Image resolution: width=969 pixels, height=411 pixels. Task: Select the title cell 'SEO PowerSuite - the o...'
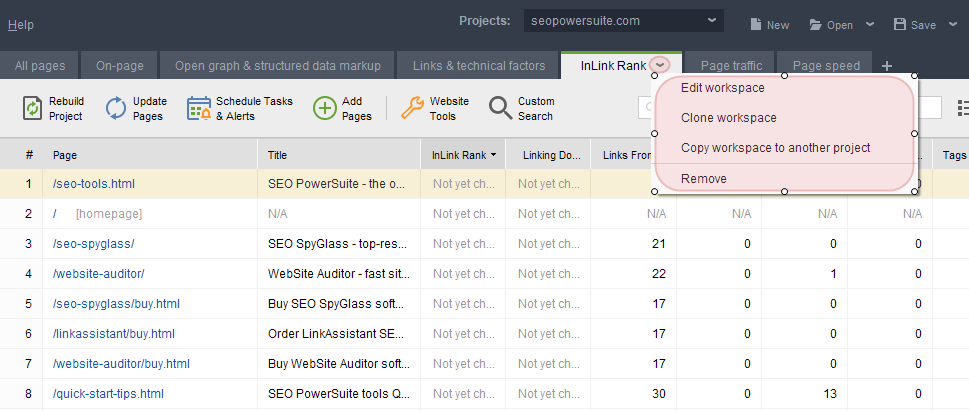tap(337, 184)
